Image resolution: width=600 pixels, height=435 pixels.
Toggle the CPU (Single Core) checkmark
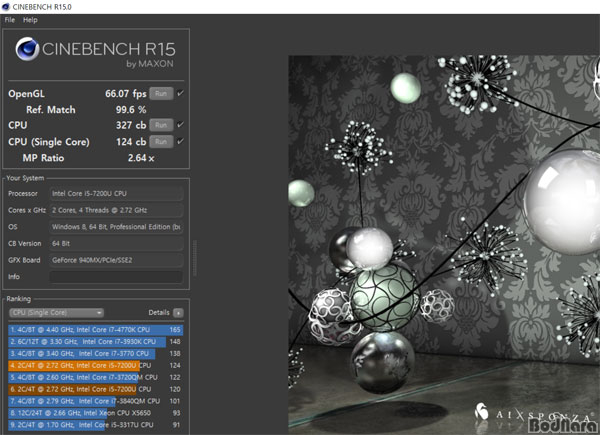tap(181, 141)
